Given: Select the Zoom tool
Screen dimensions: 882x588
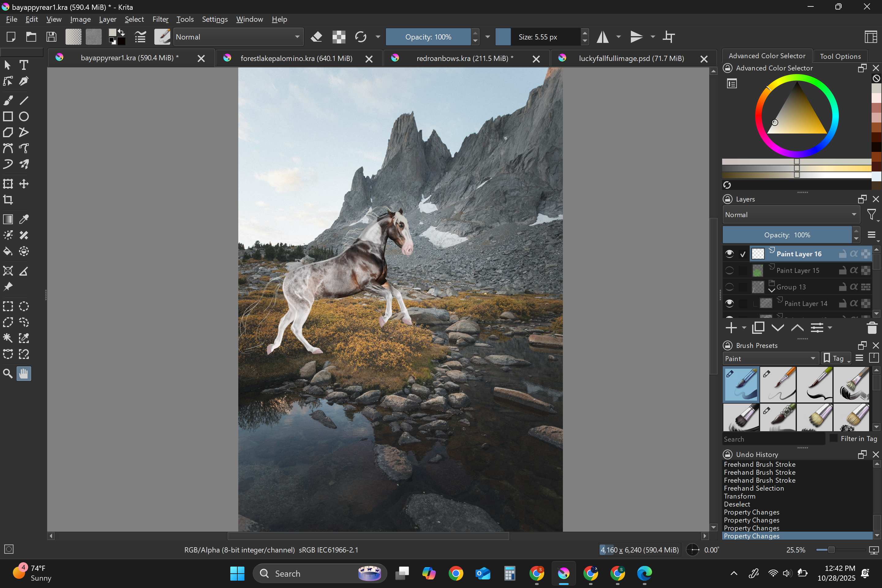Looking at the screenshot, I should (8, 374).
